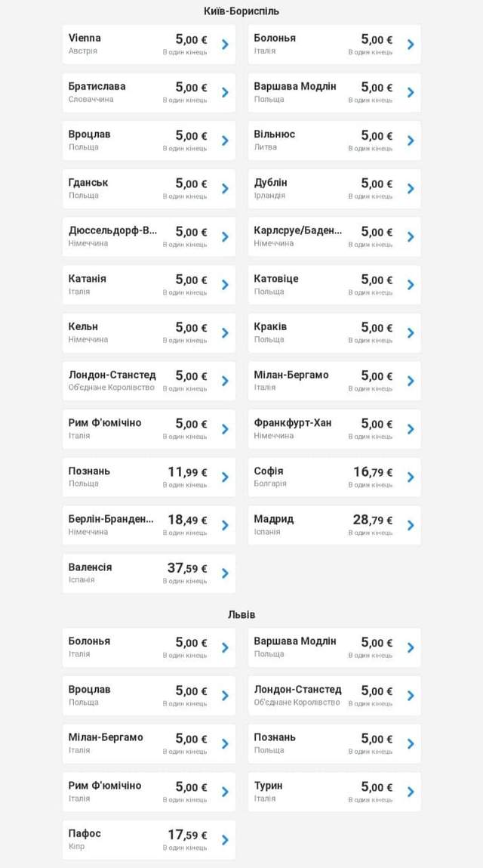Screen dimensions: 483x868
Task: Tap the arrow beside Турин
Action: tap(411, 792)
